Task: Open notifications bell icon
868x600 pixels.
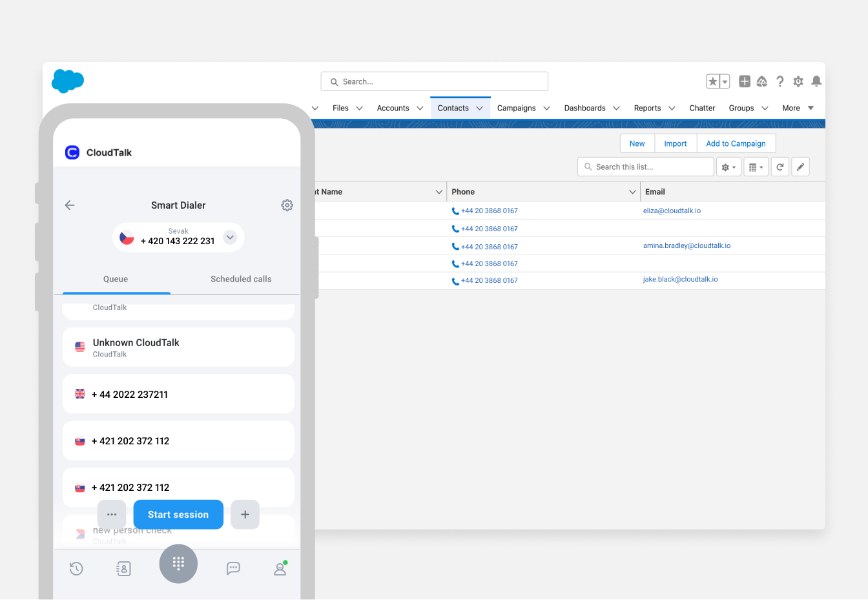Action: click(816, 81)
